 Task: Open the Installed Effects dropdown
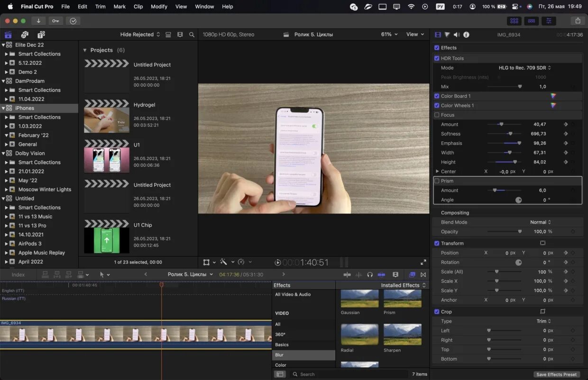click(x=404, y=285)
